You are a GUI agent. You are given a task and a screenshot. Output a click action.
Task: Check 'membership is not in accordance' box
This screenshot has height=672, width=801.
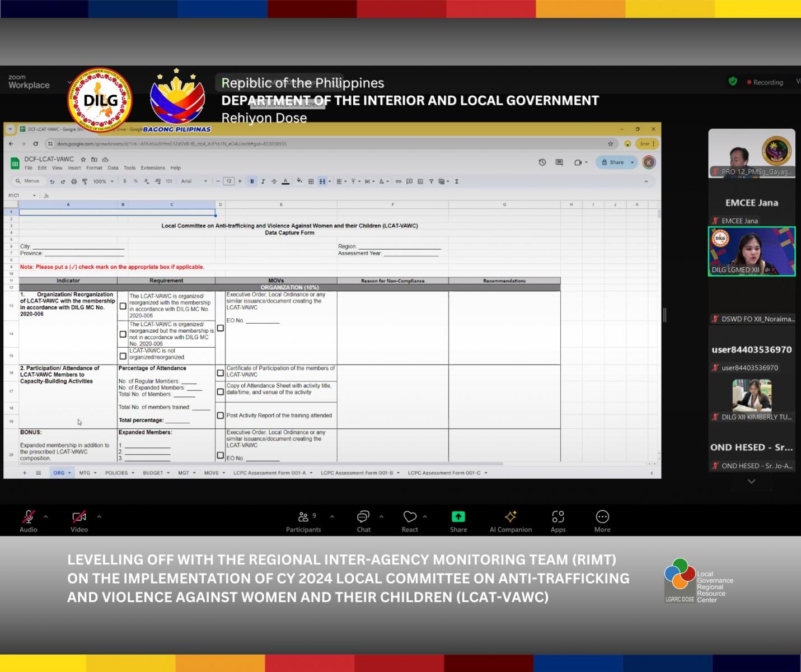123,334
